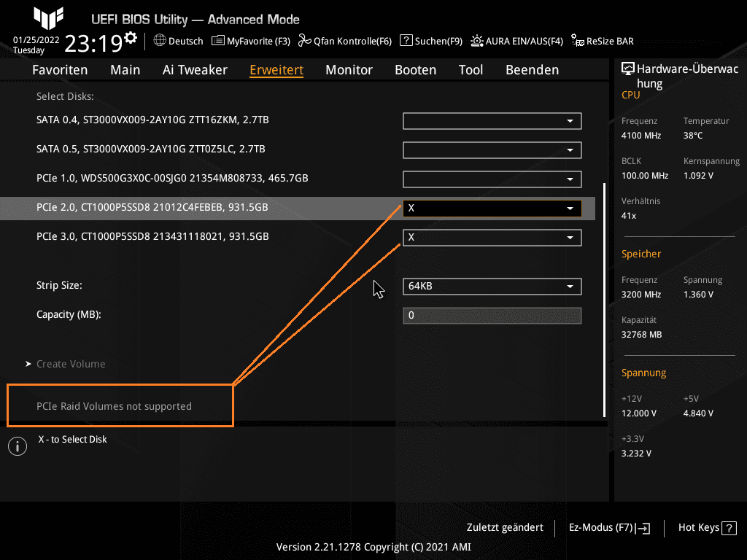The image size is (747, 560).
Task: Click the PCIe 3.0 CT1000P5SSD8 row text
Action: tap(152, 236)
